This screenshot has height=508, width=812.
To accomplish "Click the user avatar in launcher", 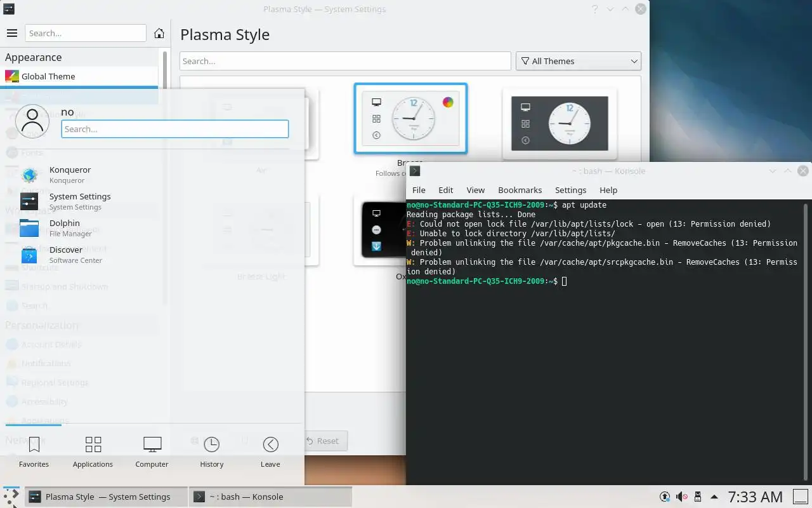I will [x=32, y=121].
